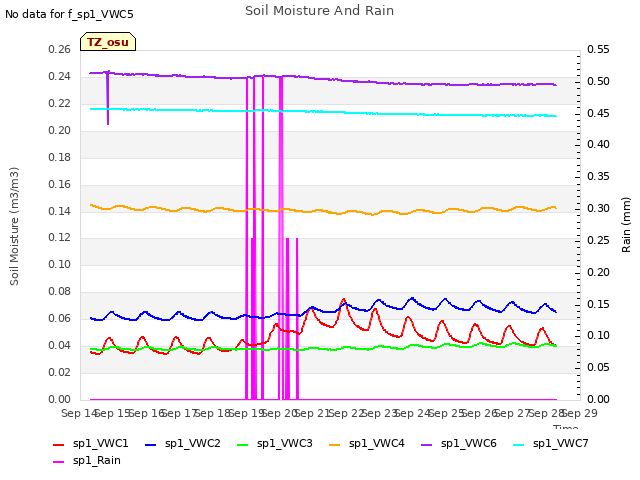Viewport: 640px width, 480px height.
Task: Click the Sep 29 x-axis tick label
Action: tap(580, 413)
